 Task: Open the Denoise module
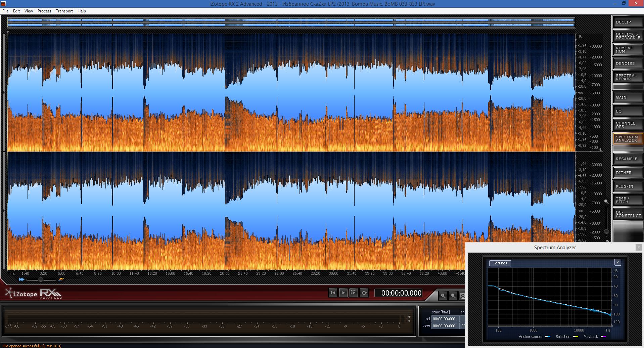pyautogui.click(x=628, y=63)
